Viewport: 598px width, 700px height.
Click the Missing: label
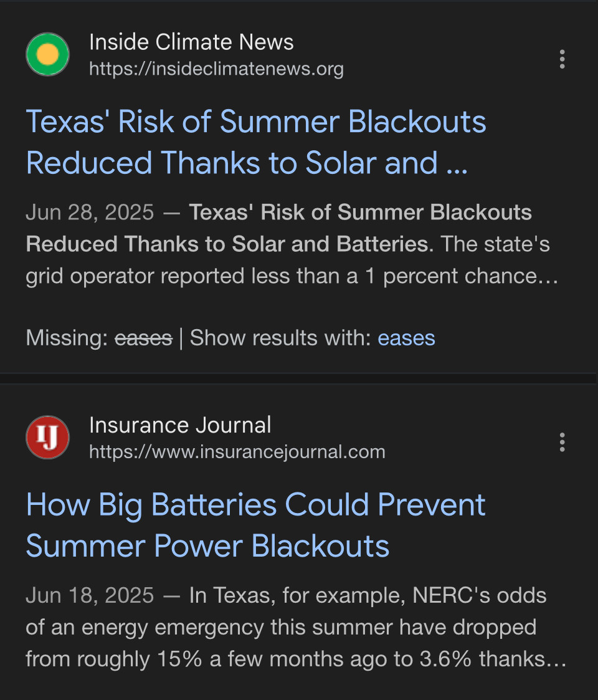[67, 338]
